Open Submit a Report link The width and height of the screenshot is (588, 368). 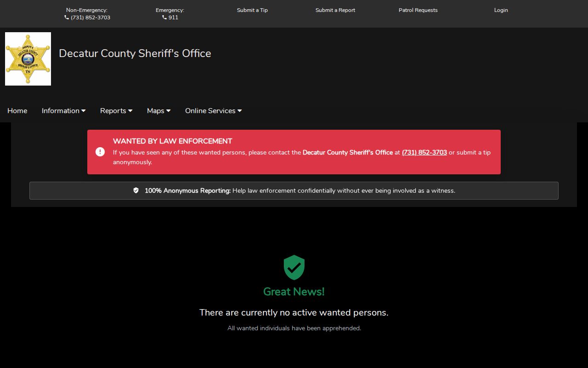[335, 10]
